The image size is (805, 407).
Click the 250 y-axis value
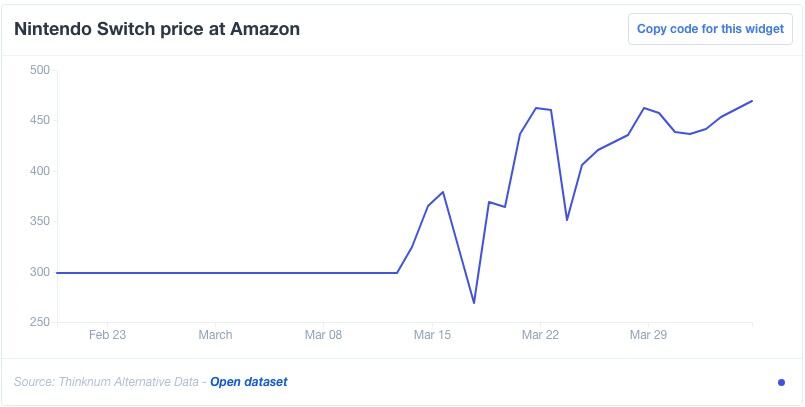click(40, 323)
